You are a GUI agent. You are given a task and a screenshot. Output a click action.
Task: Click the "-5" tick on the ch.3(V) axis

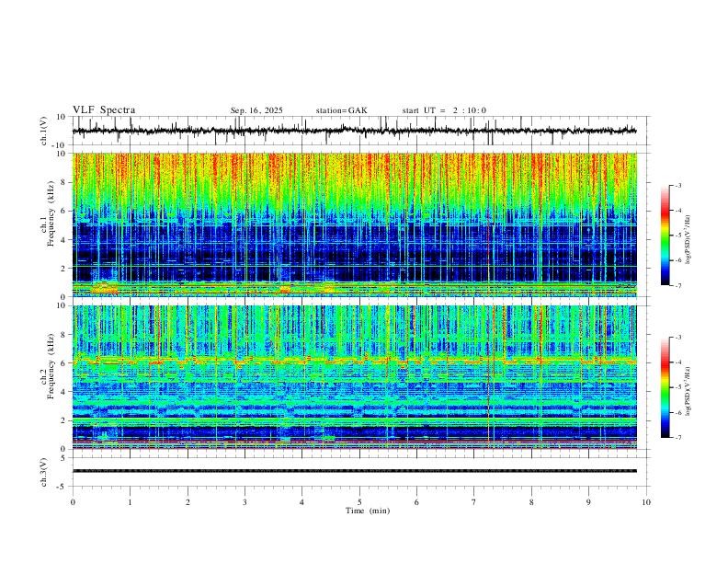63,487
